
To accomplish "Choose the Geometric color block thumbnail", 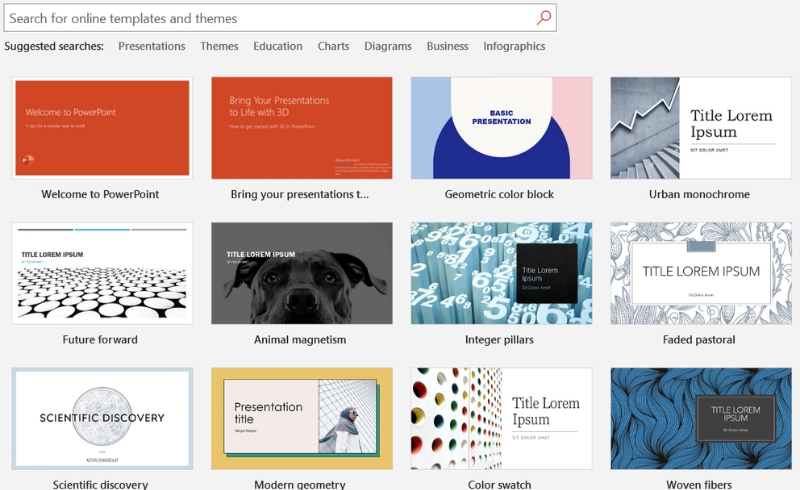I will [502, 128].
